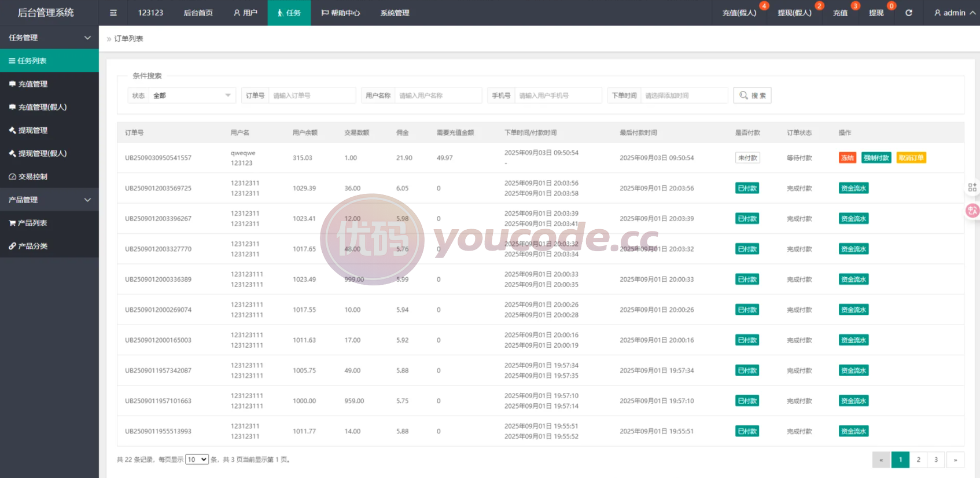980x478 pixels.
Task: Open the 系统管理 top tab
Action: point(395,13)
